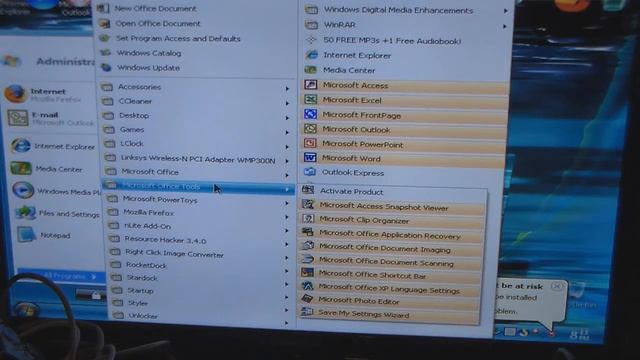Expand the CCleaner submenu arrow

[287, 103]
